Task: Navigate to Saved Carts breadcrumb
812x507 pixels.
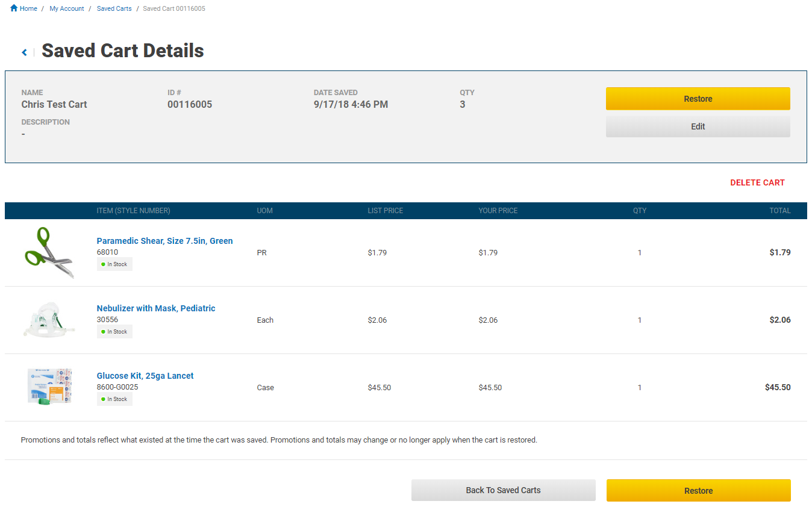Action: (x=114, y=9)
